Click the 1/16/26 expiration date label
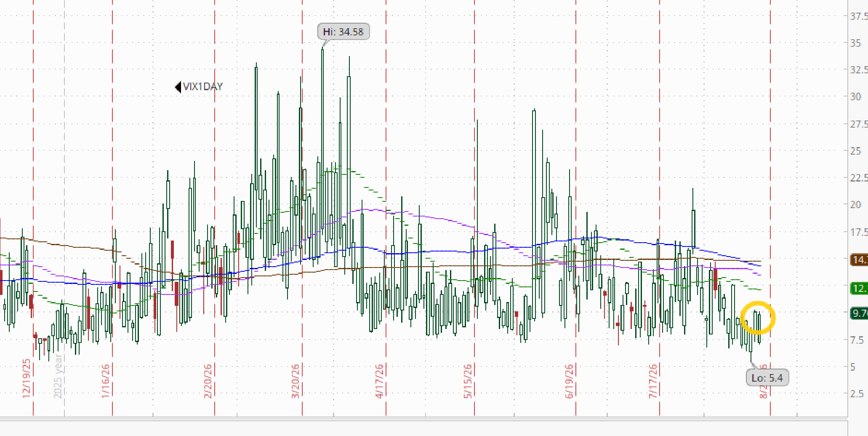The height and width of the screenshot is (436, 868). pyautogui.click(x=106, y=380)
